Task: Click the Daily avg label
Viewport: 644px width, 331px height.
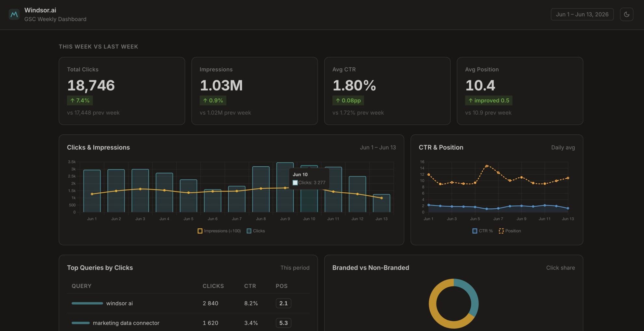Action: pyautogui.click(x=563, y=147)
